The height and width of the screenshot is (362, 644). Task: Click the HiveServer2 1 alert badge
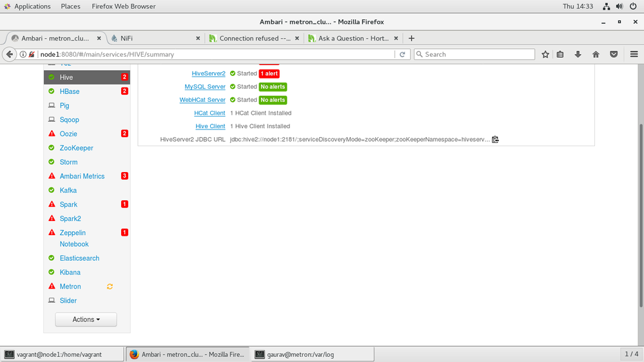[x=269, y=73]
